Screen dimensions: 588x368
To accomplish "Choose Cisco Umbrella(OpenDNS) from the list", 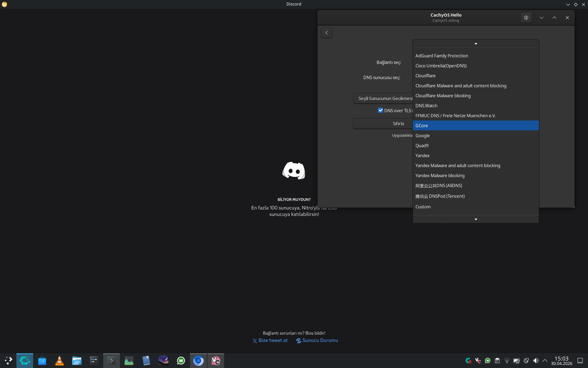I will 476,66.
